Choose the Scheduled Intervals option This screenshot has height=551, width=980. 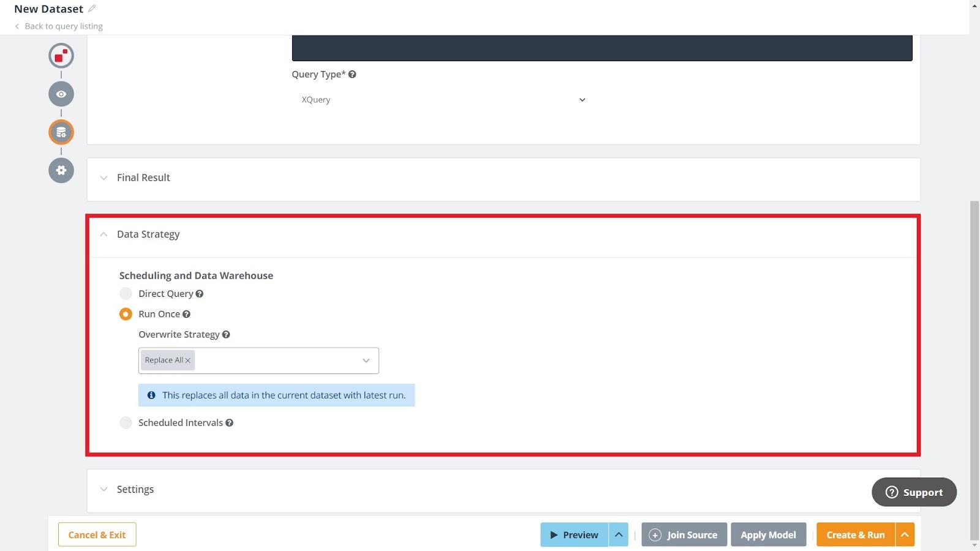pyautogui.click(x=126, y=422)
